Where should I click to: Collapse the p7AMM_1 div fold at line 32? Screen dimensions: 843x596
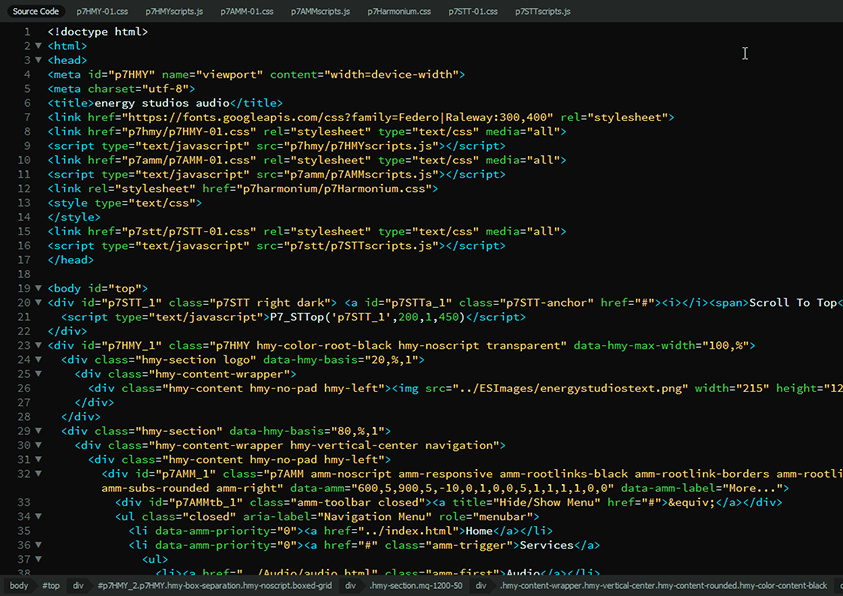[x=38, y=474]
